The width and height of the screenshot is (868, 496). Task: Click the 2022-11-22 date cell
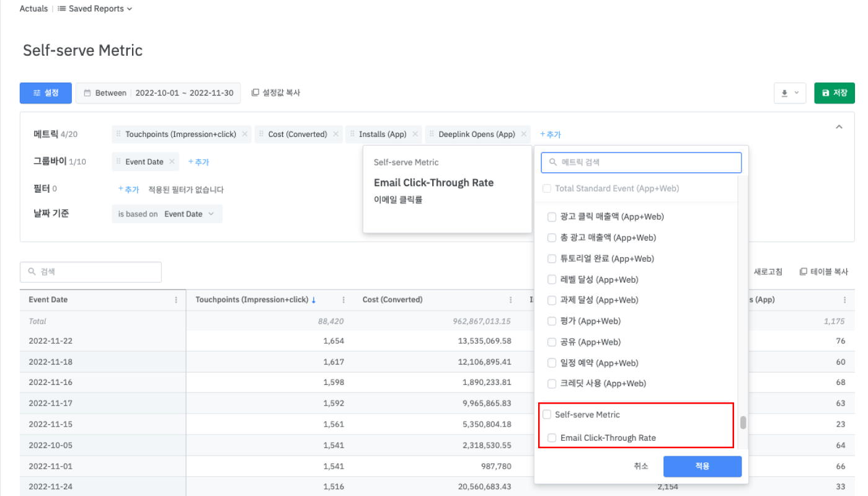[103, 341]
